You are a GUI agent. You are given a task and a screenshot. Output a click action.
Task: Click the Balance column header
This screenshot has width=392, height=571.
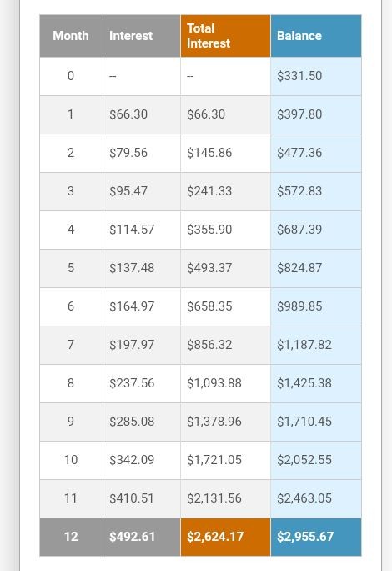[316, 36]
